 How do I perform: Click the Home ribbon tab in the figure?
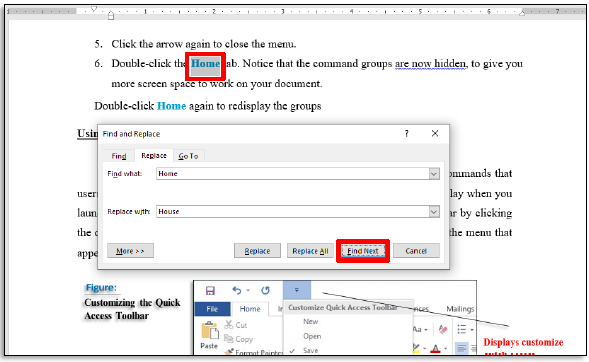coord(250,309)
